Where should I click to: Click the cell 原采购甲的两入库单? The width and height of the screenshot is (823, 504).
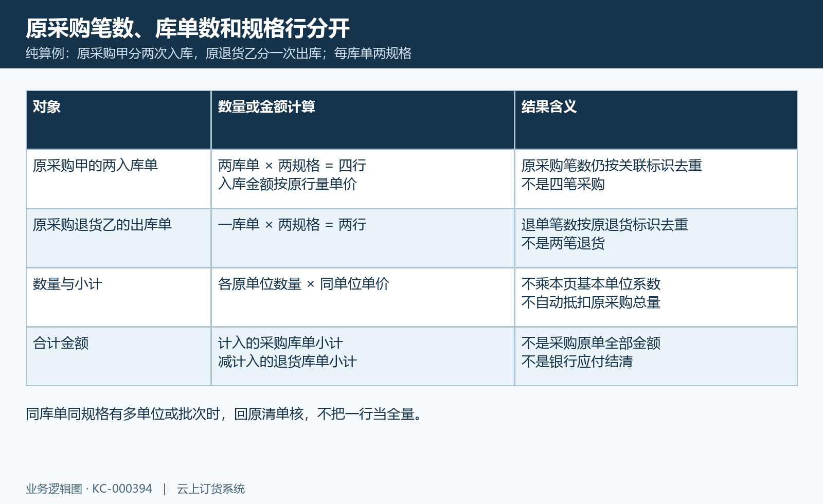119,179
